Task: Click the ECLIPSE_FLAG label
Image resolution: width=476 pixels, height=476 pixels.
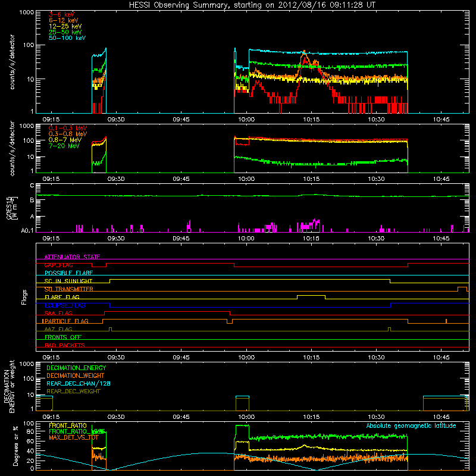Action: (x=65, y=305)
